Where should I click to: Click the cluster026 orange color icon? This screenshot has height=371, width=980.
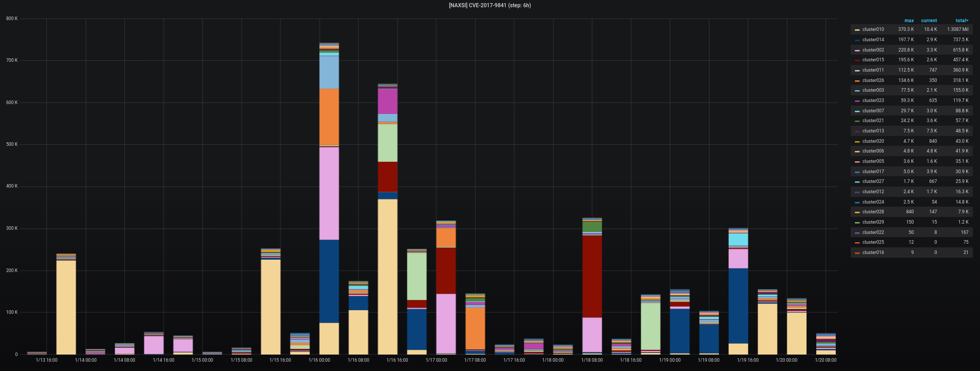click(857, 81)
